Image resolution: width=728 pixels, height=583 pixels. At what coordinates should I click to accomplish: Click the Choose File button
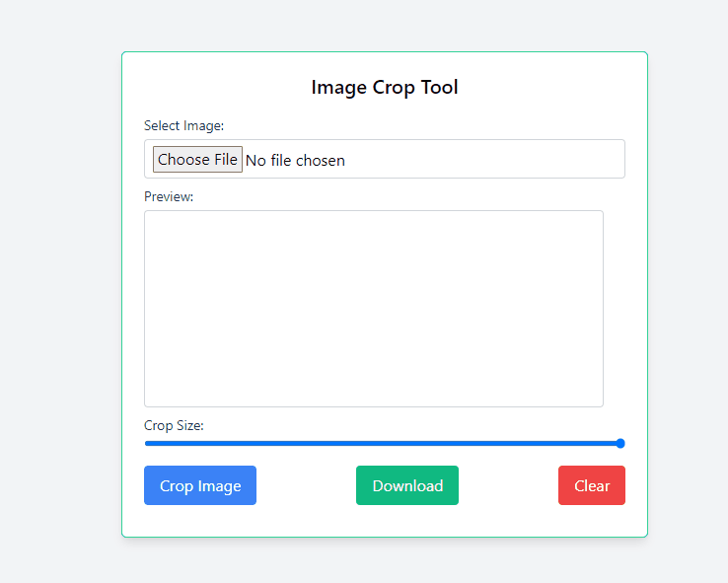coord(197,160)
